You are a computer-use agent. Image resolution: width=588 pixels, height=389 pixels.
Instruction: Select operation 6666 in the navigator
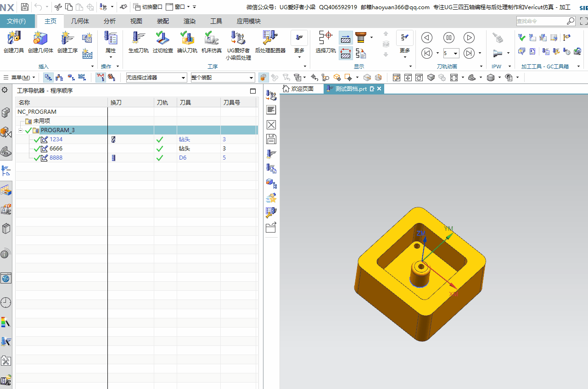pos(56,149)
